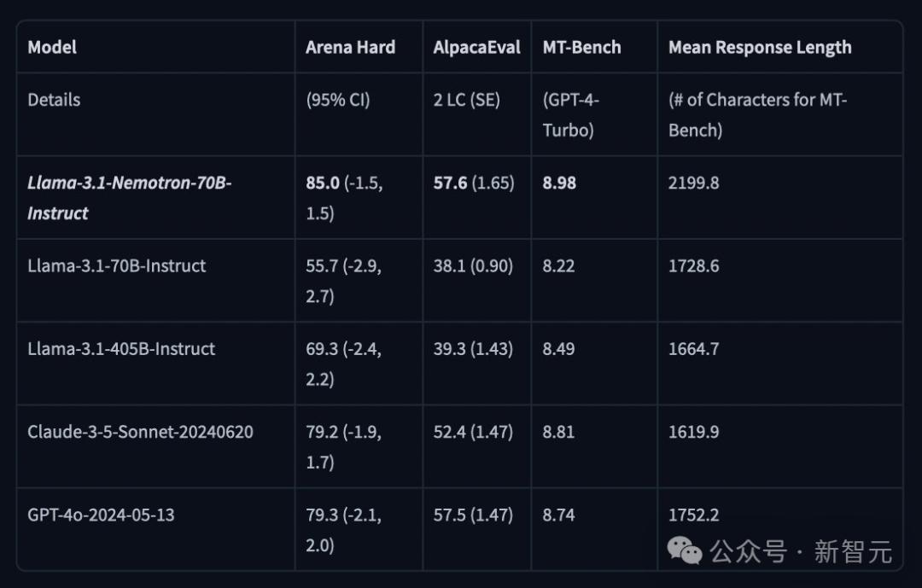The width and height of the screenshot is (922, 588).
Task: Click the 57.5 (1.47) AlpacaEval cell
Action: click(x=473, y=515)
